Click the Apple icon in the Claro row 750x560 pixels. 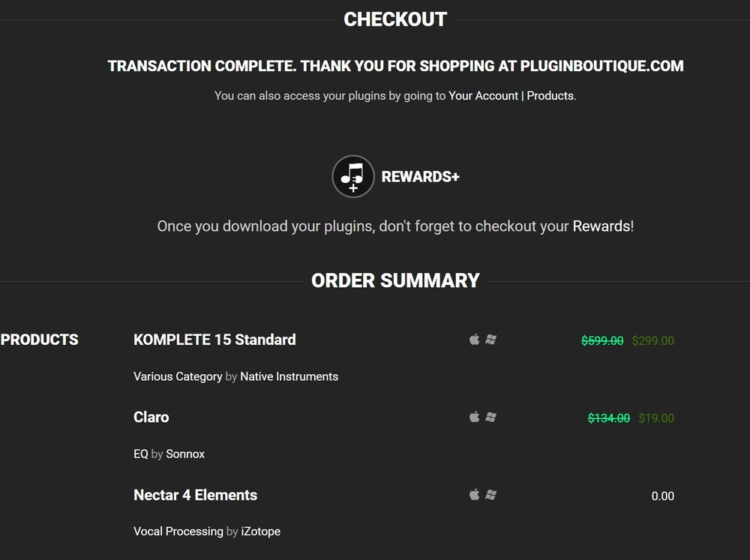click(x=474, y=417)
